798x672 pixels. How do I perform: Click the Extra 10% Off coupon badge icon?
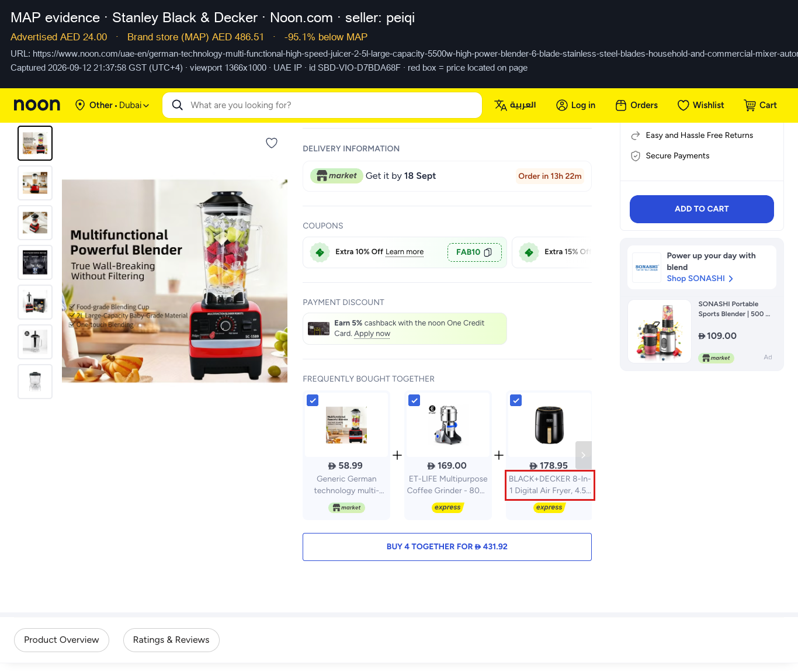point(320,252)
